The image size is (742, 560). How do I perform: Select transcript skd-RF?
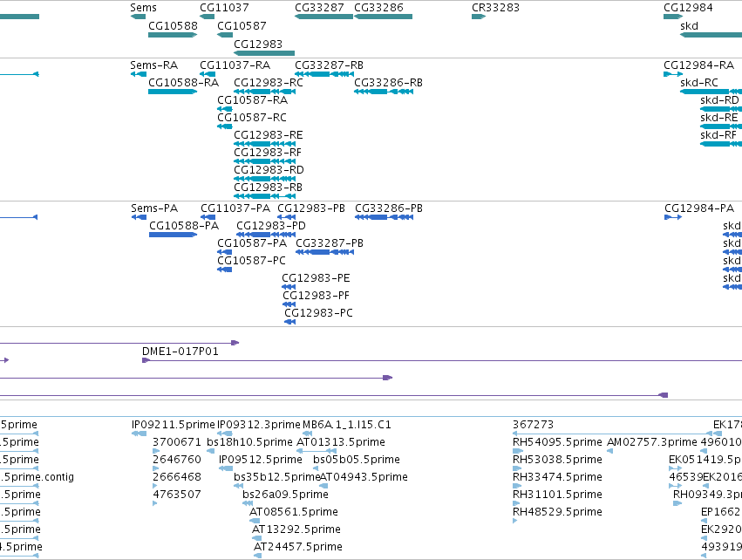click(x=718, y=135)
